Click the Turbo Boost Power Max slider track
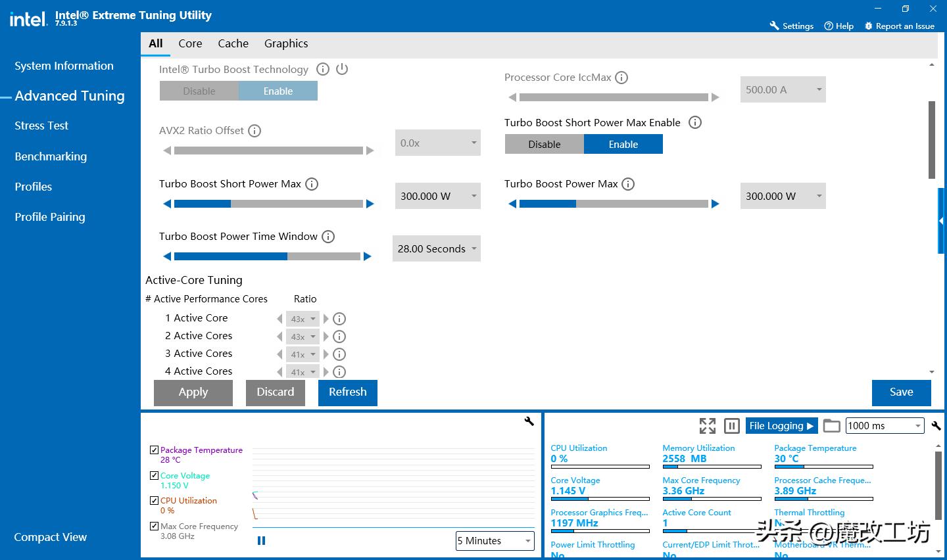947x560 pixels. click(x=614, y=204)
